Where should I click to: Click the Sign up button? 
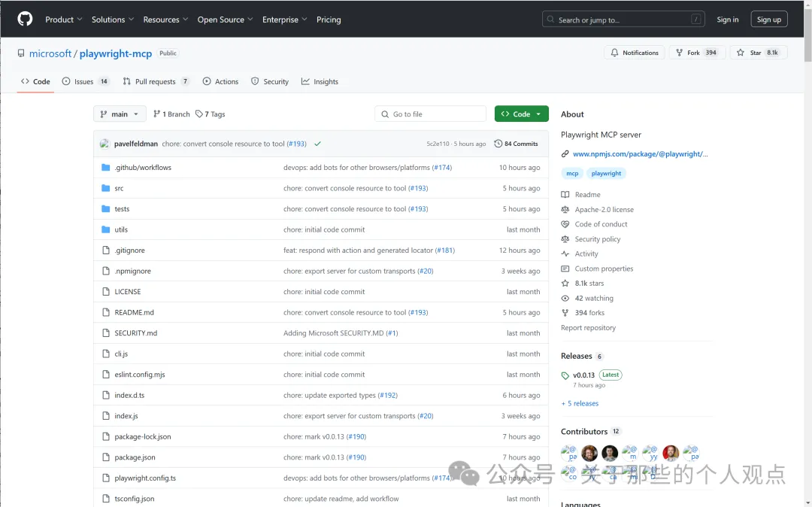point(769,20)
